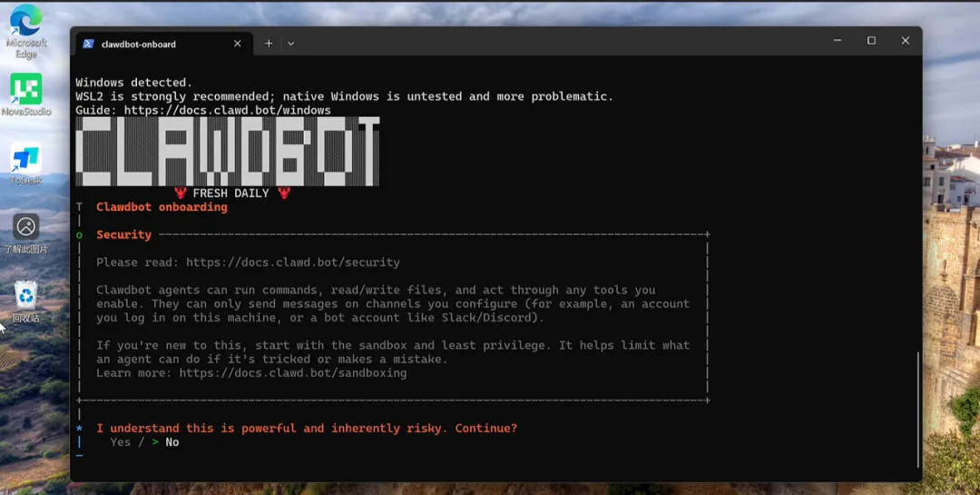Minimize the terminal window
This screenshot has height=495, width=980.
click(x=837, y=41)
